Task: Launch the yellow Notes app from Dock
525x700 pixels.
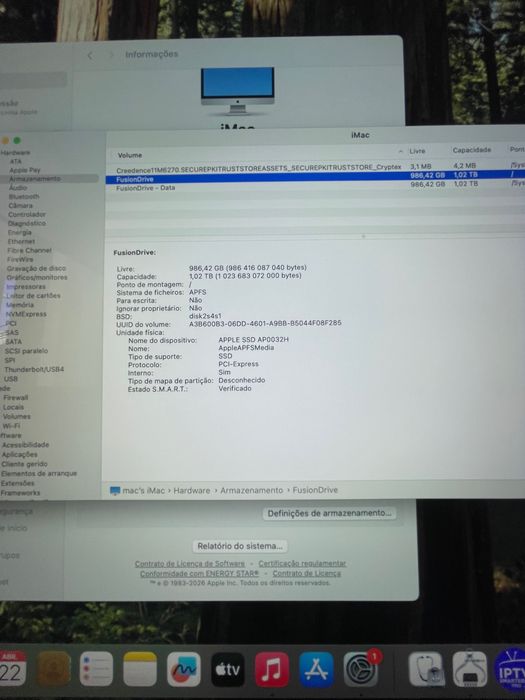Action: click(x=140, y=669)
